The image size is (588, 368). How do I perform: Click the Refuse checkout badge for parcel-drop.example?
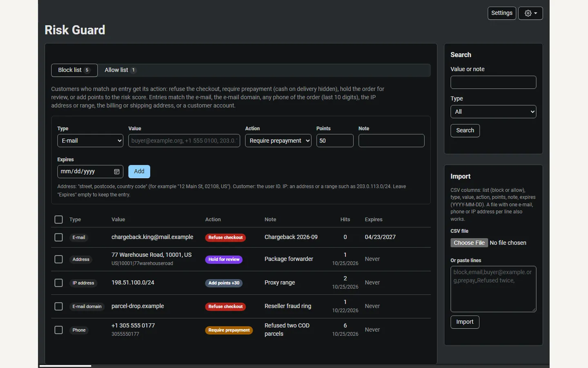(x=225, y=307)
